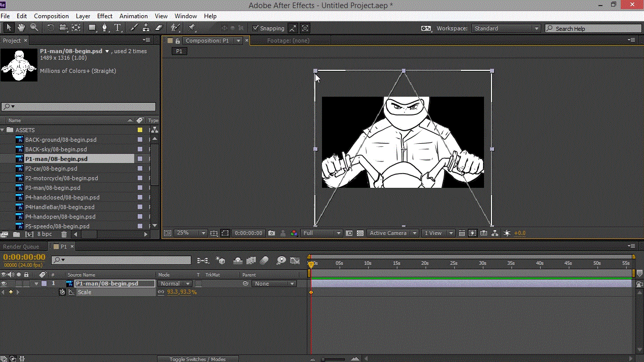644x362 pixels.
Task: Open the 1 View layout dropdown
Action: [x=438, y=233]
